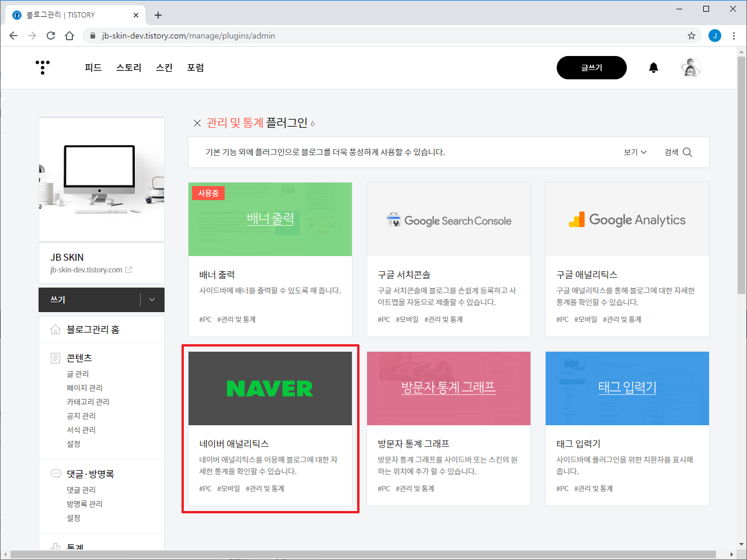Click the 콘텐츠 document icon
The height and width of the screenshot is (560, 747).
coord(55,358)
